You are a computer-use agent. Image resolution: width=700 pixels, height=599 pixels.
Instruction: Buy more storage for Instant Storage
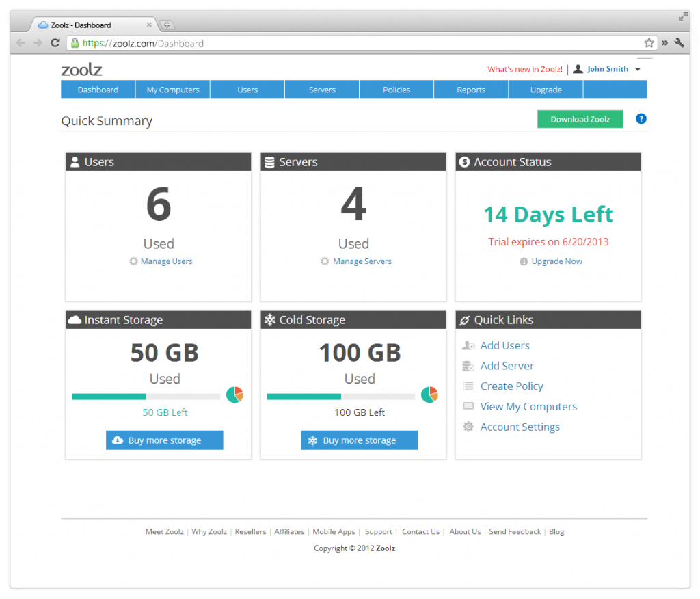[164, 440]
